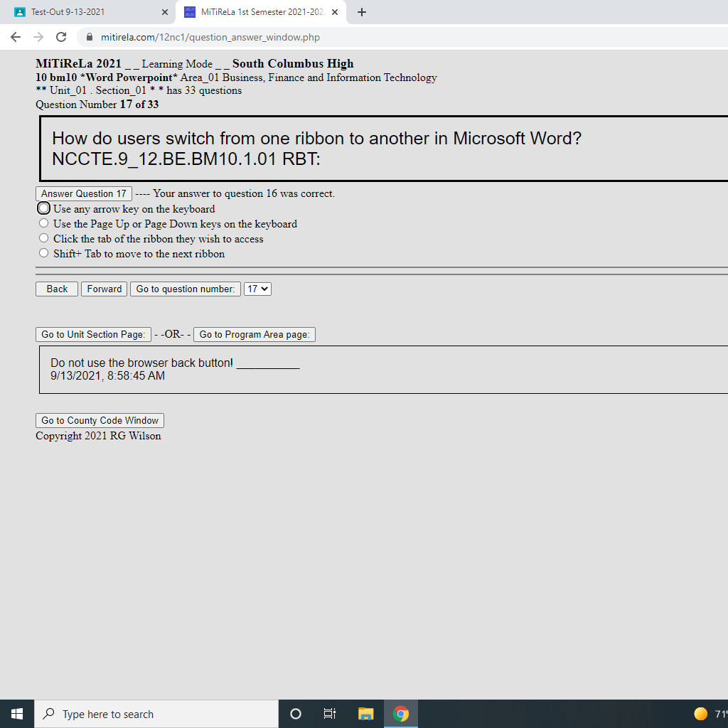728x728 pixels.
Task: Click '10 bm10 *Word Powerpoint*' heading text
Action: [107, 77]
